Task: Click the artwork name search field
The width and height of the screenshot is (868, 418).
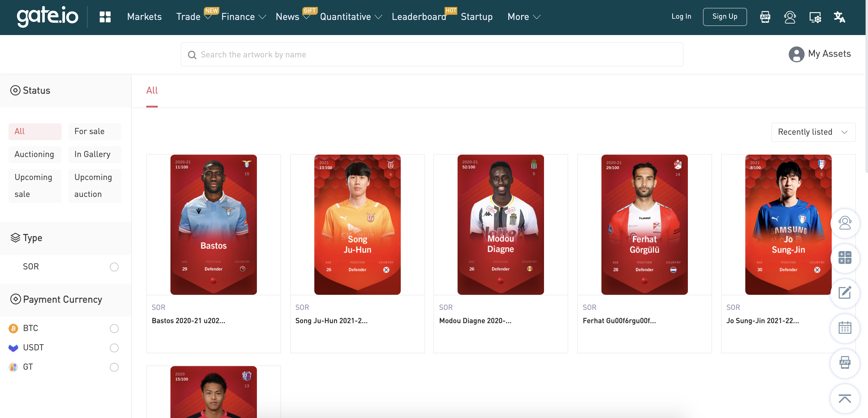Action: (x=432, y=55)
